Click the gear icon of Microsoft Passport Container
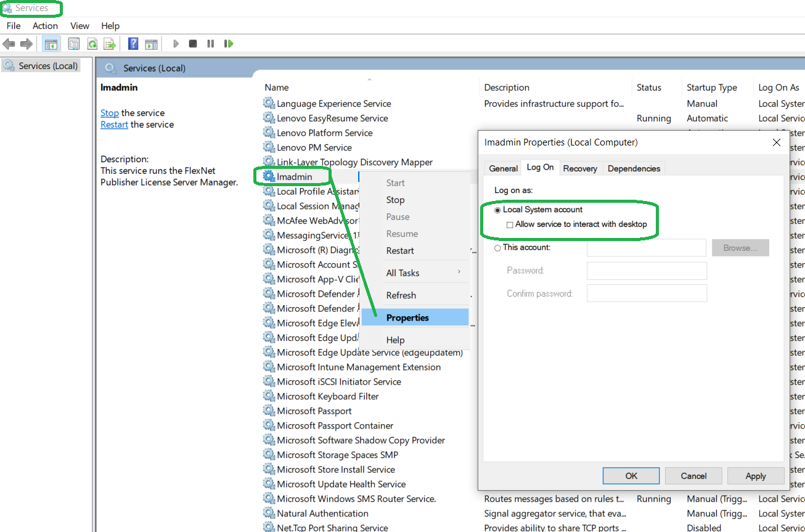The width and height of the screenshot is (805, 532). pyautogui.click(x=269, y=425)
